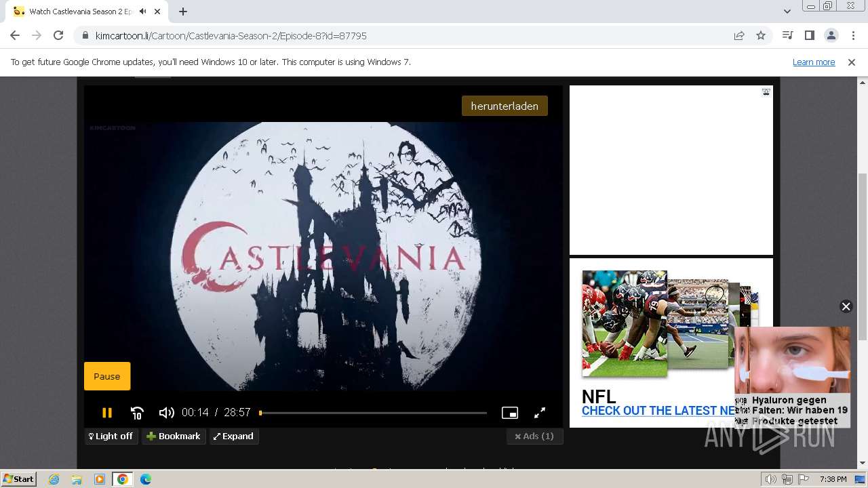868x488 pixels.
Task: Reload the kimcartoon page
Action: (x=58, y=35)
